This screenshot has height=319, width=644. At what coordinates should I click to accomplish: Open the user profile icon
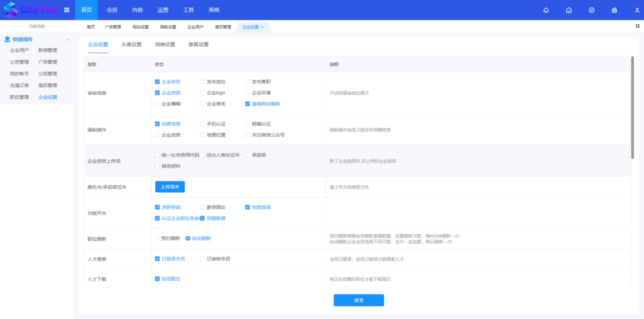(x=637, y=10)
